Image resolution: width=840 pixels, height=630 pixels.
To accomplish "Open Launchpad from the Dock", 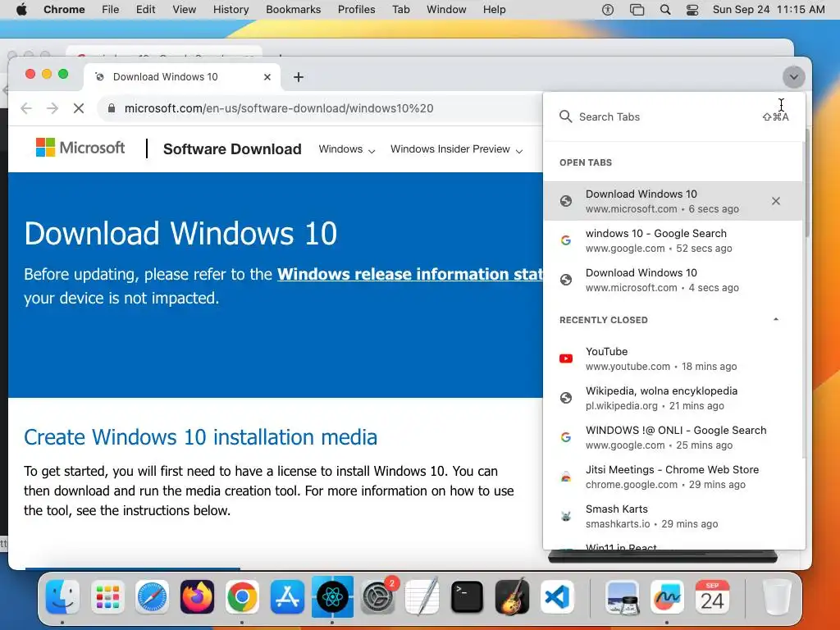I will click(107, 597).
